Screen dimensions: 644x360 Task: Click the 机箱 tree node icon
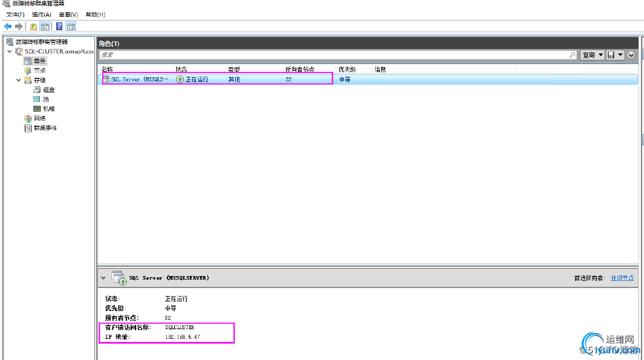[37, 109]
